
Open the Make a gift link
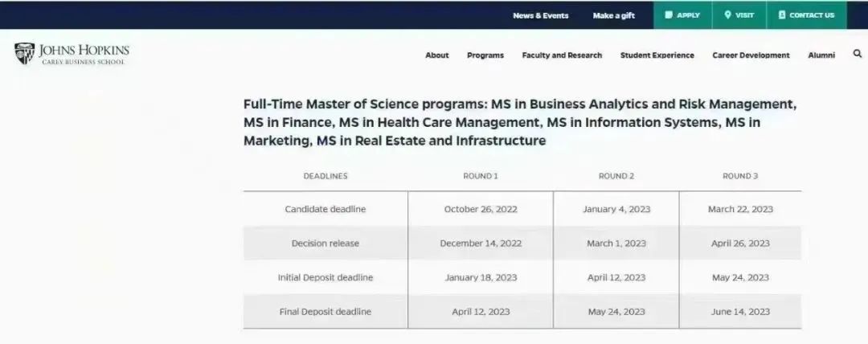tap(613, 15)
